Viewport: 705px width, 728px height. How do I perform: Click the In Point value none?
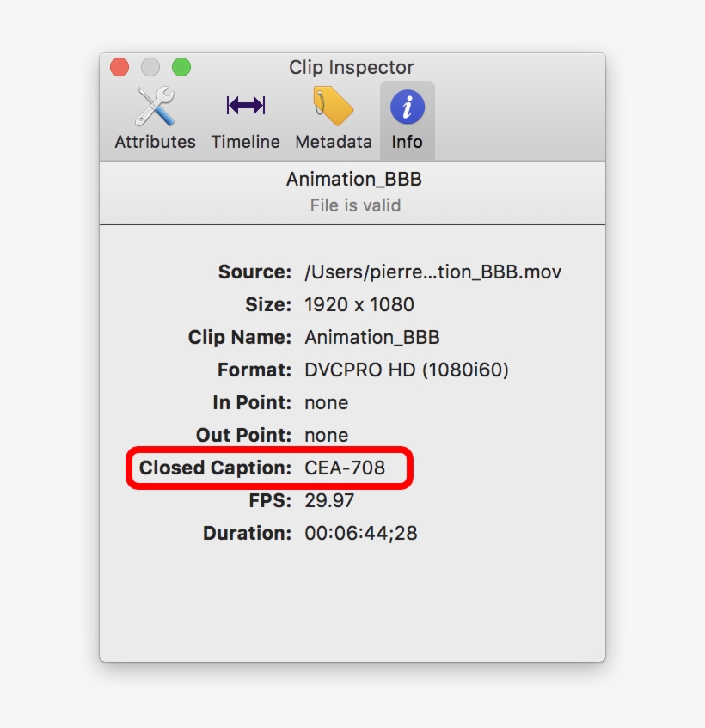327,403
